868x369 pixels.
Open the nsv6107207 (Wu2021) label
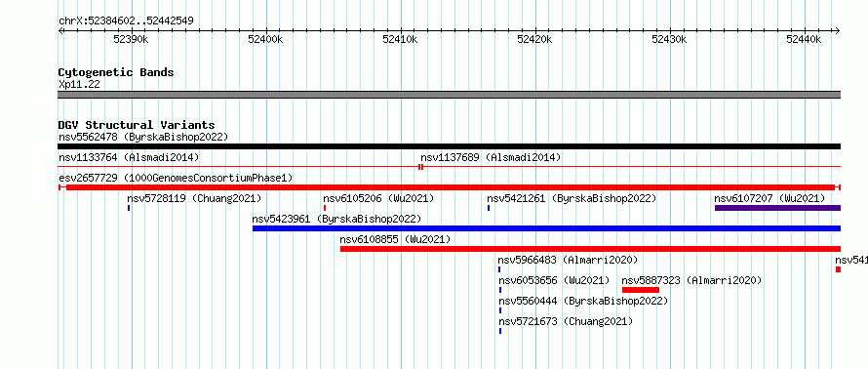tap(770, 198)
